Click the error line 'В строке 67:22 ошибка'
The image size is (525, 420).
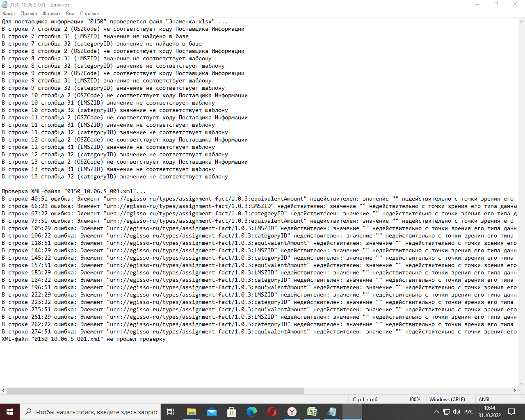click(x=259, y=214)
